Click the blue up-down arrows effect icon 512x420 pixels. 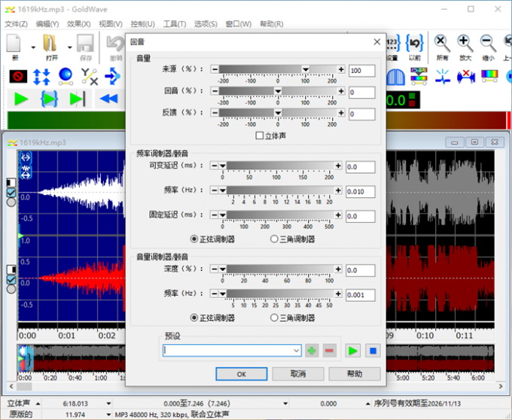[x=42, y=77]
